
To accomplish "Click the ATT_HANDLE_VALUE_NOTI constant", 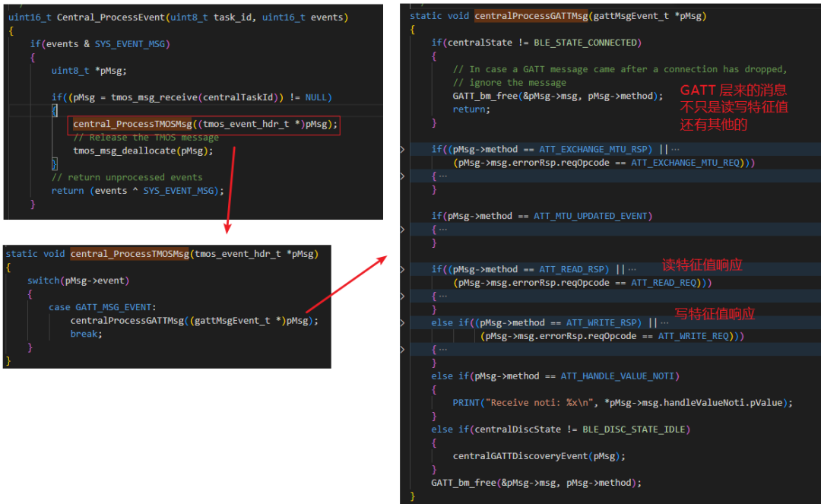I will [620, 376].
